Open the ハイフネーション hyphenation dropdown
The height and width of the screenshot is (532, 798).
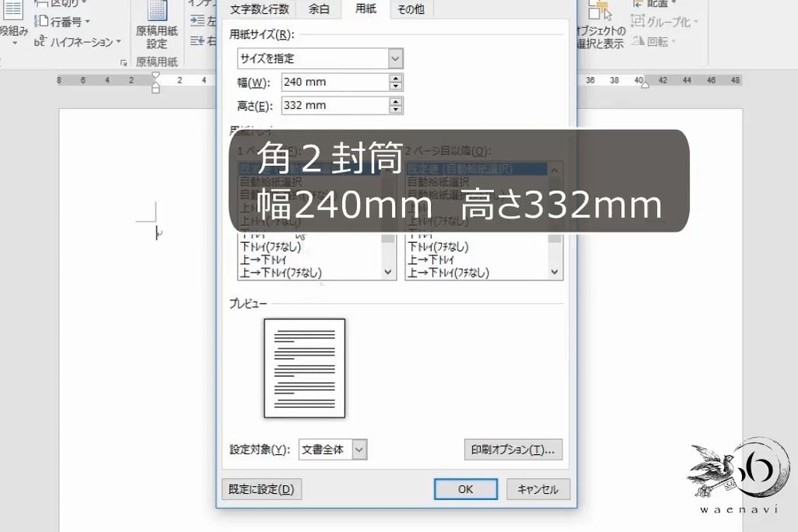(x=77, y=42)
